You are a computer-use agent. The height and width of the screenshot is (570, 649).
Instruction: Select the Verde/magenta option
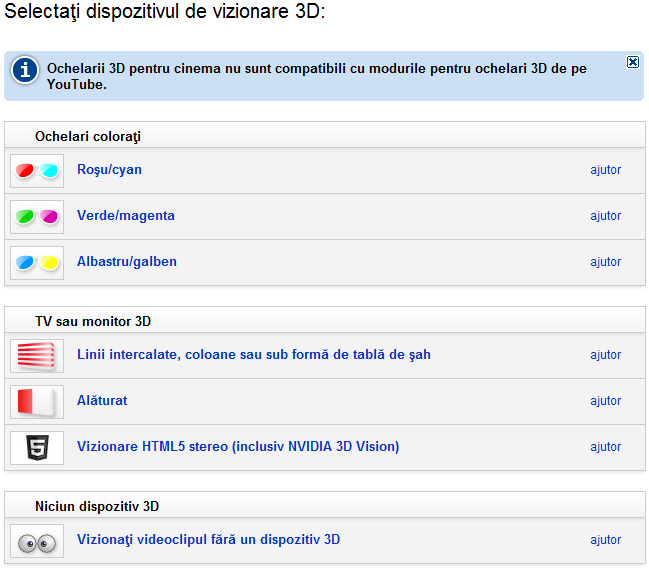pos(126,216)
